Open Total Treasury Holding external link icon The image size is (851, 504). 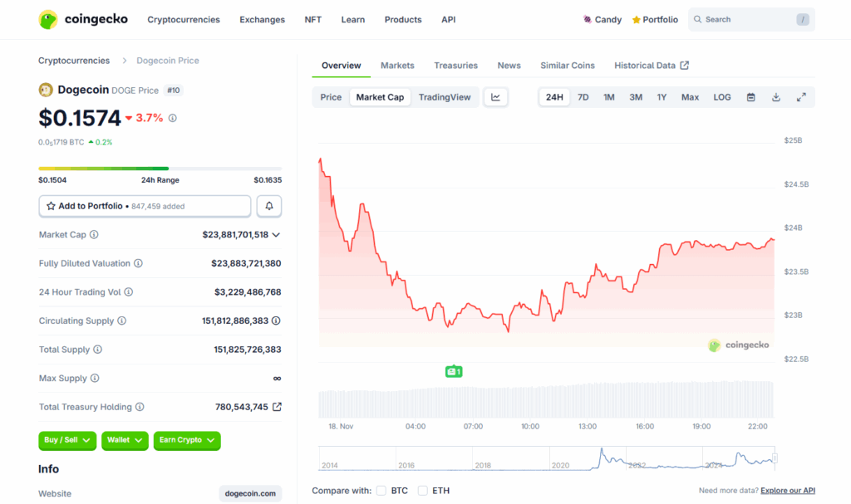pyautogui.click(x=277, y=407)
